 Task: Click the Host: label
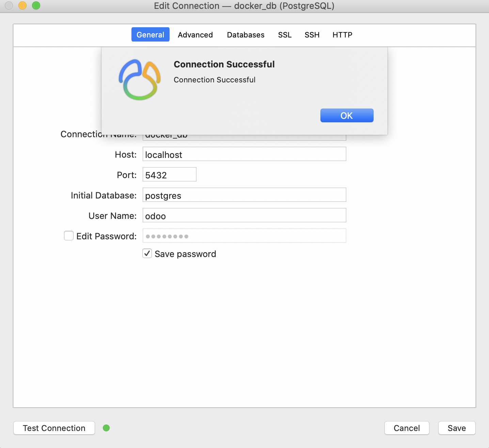tap(126, 155)
